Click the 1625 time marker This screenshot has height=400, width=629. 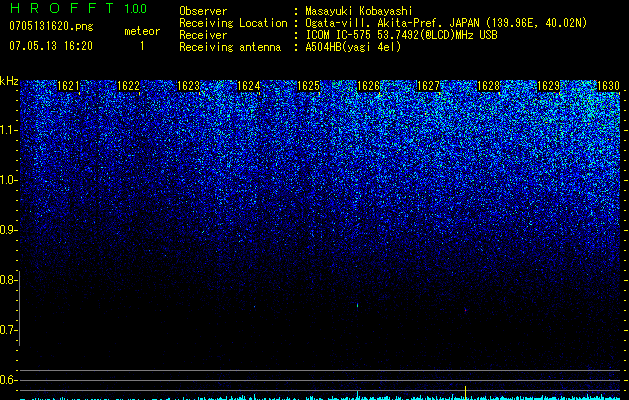point(308,86)
